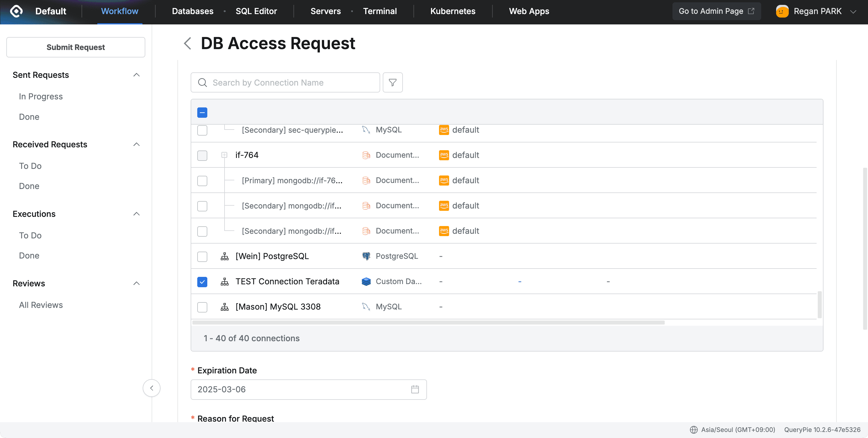This screenshot has width=868, height=438.
Task: Open the calendar icon in Expiration Date
Action: (x=415, y=389)
